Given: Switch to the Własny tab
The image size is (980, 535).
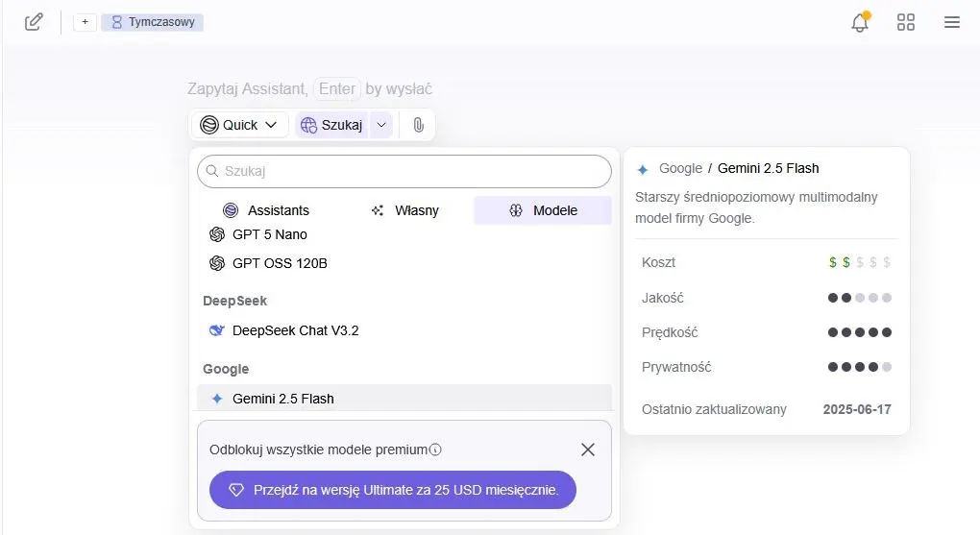Looking at the screenshot, I should pos(404,210).
